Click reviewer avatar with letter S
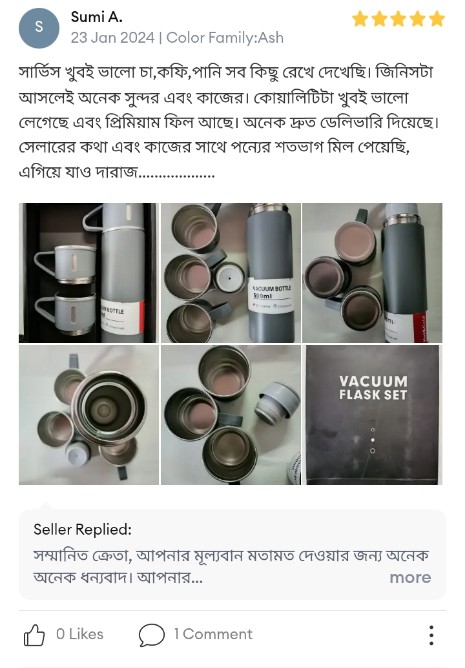The height and width of the screenshot is (668, 465). click(39, 28)
